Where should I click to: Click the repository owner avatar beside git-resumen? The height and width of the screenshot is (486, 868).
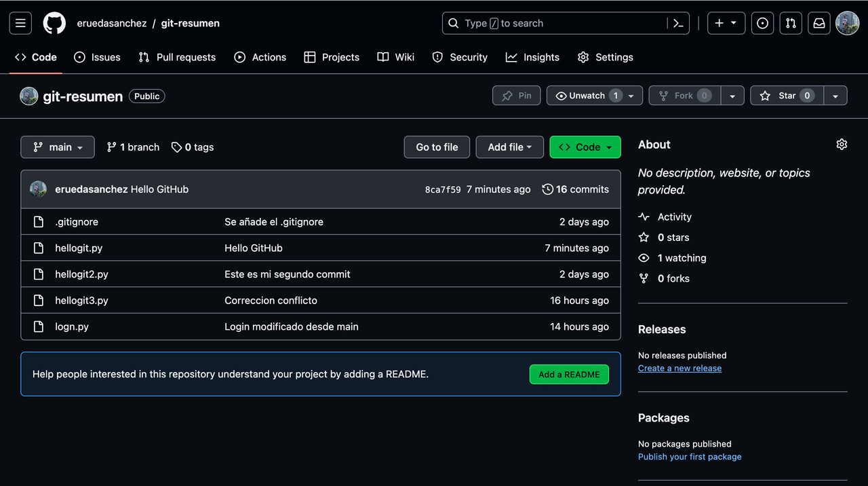28,96
